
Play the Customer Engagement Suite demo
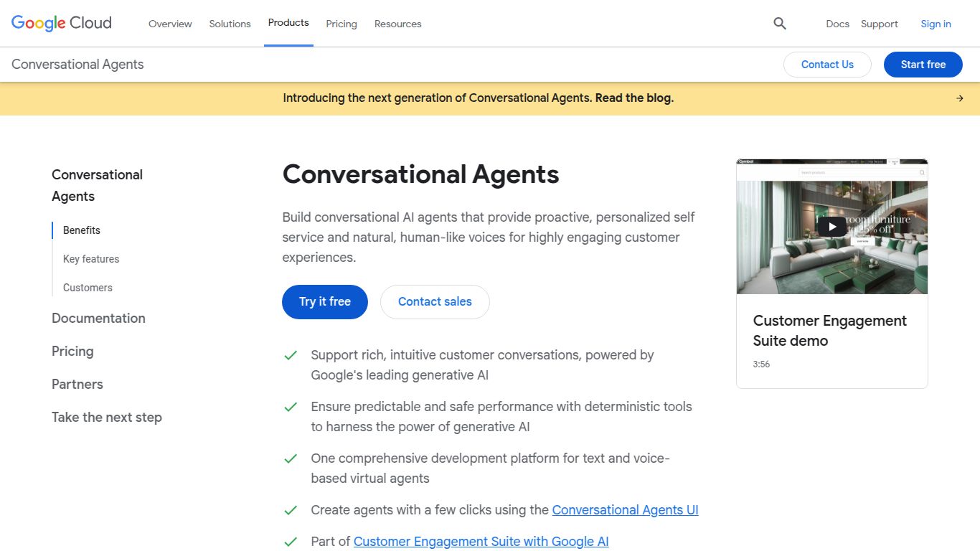coord(831,226)
